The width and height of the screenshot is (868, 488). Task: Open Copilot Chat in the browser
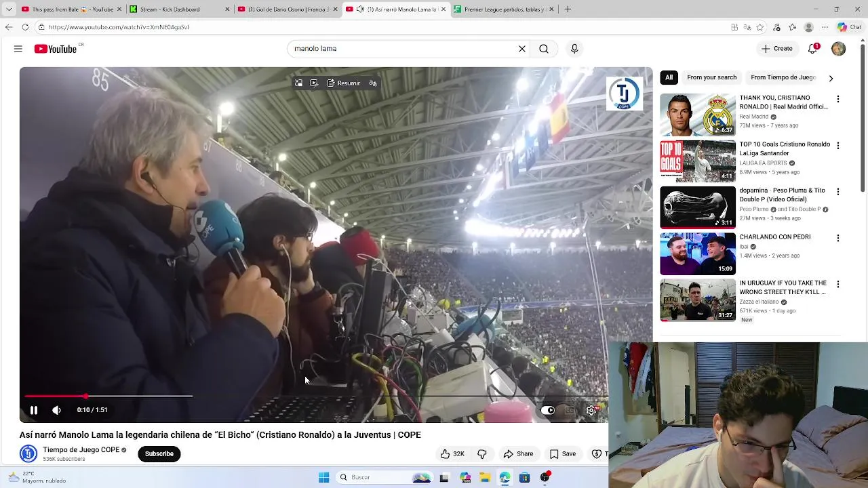(x=849, y=27)
